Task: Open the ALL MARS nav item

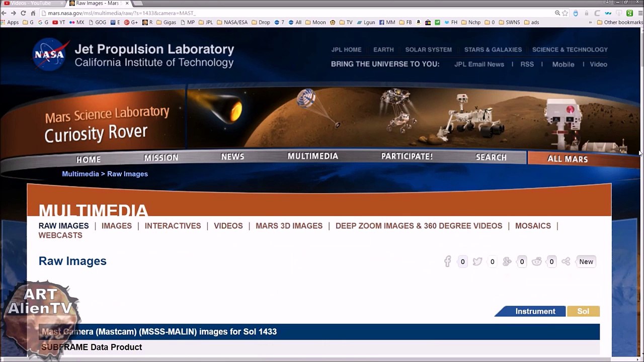Action: [x=568, y=159]
